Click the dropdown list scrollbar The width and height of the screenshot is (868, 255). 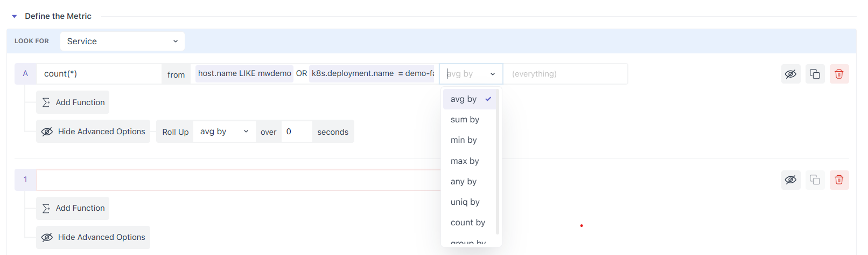tap(497, 162)
